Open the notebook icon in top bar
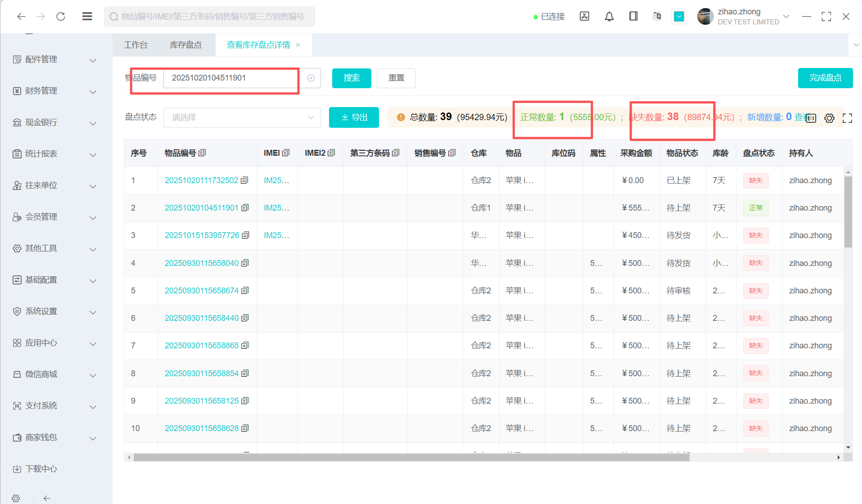This screenshot has width=862, height=504. click(x=633, y=17)
